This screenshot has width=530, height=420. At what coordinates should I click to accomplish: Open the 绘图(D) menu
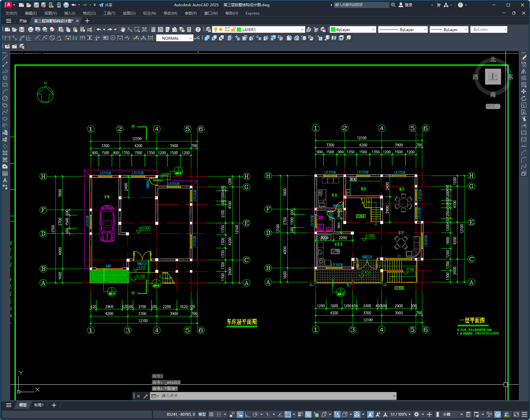click(x=129, y=13)
